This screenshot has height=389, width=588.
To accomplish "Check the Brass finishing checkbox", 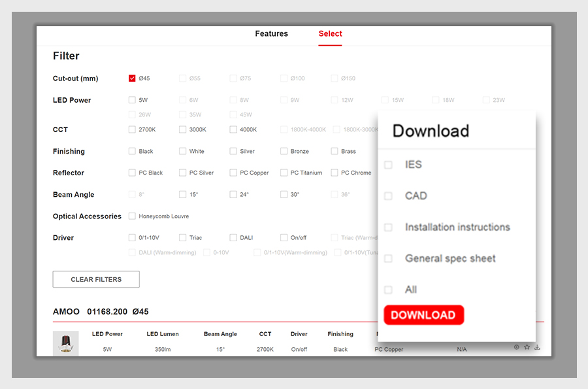I will 335,151.
